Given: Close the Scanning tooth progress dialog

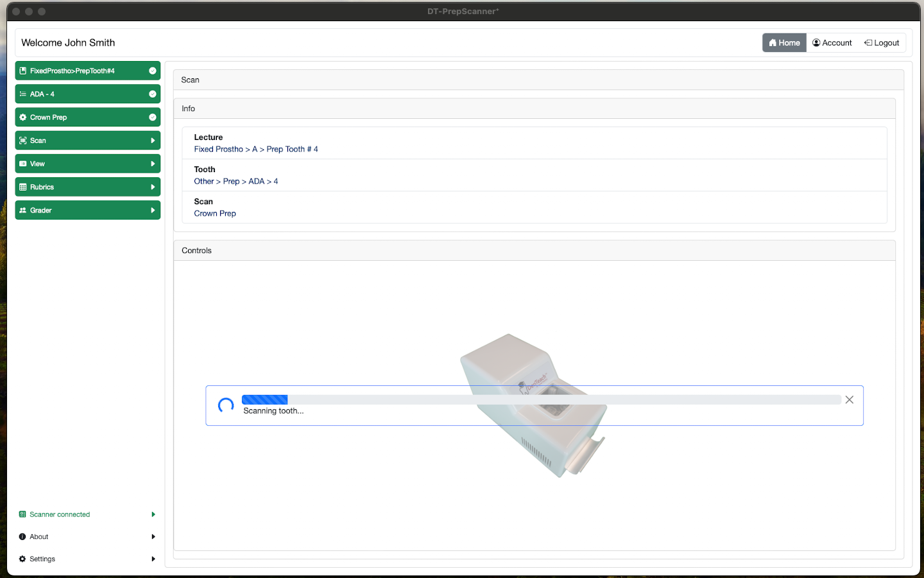Looking at the screenshot, I should pos(849,399).
